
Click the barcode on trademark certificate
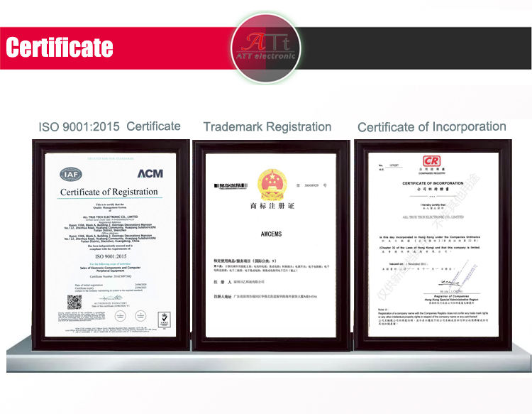point(231,186)
